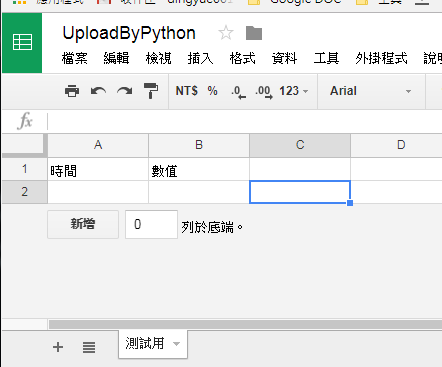The image size is (442, 367).
Task: Print the spreadsheet with the printer icon
Action: click(x=72, y=91)
